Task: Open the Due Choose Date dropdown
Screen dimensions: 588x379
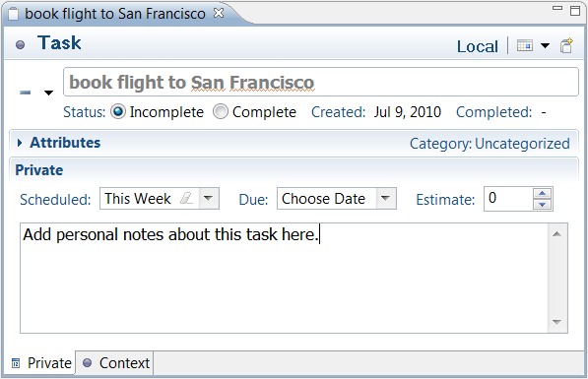Action: pos(386,198)
